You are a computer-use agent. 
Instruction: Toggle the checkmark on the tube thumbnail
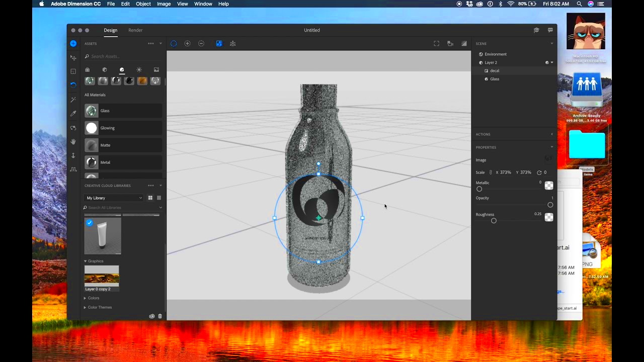pyautogui.click(x=90, y=223)
